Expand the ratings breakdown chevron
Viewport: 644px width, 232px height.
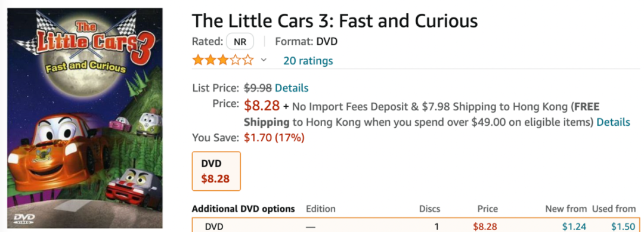(264, 60)
